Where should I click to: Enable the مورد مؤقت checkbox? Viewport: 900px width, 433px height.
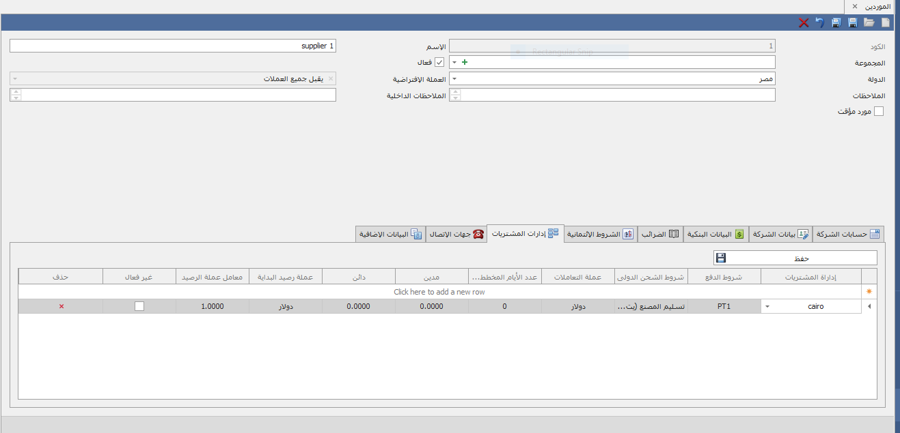(x=879, y=111)
